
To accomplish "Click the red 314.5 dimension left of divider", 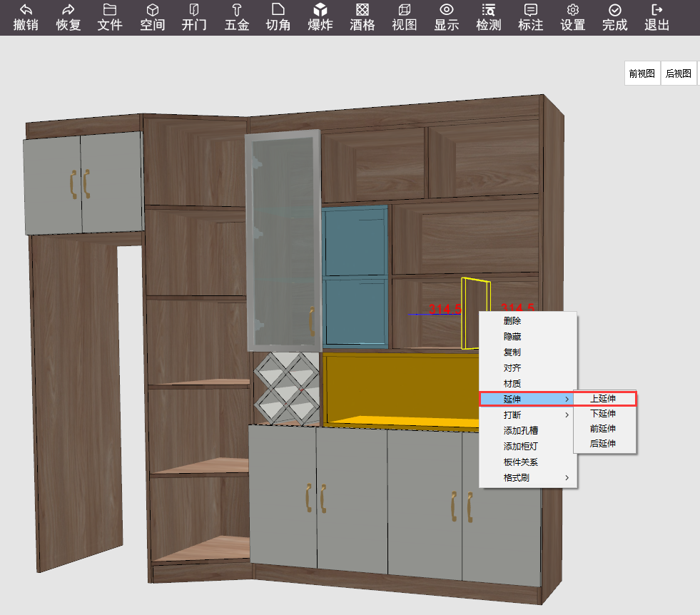I will tap(445, 309).
